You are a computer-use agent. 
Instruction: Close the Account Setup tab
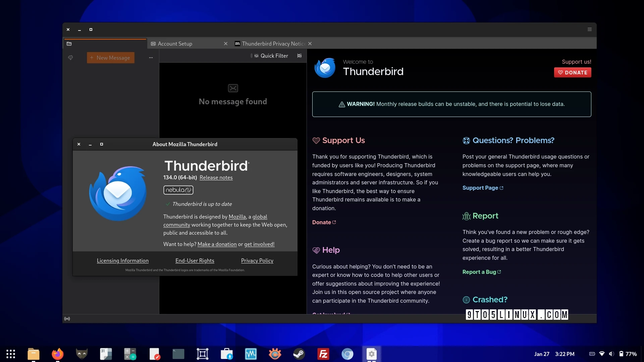tap(226, 44)
